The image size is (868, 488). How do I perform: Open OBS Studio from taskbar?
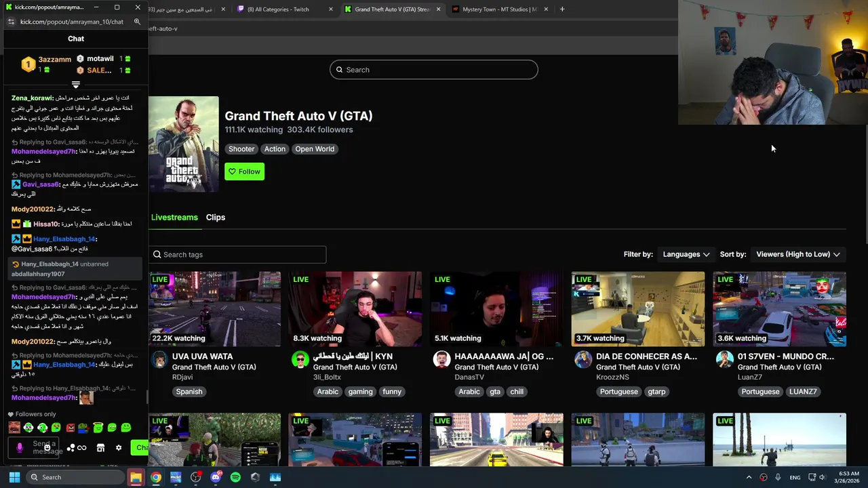pos(196,477)
